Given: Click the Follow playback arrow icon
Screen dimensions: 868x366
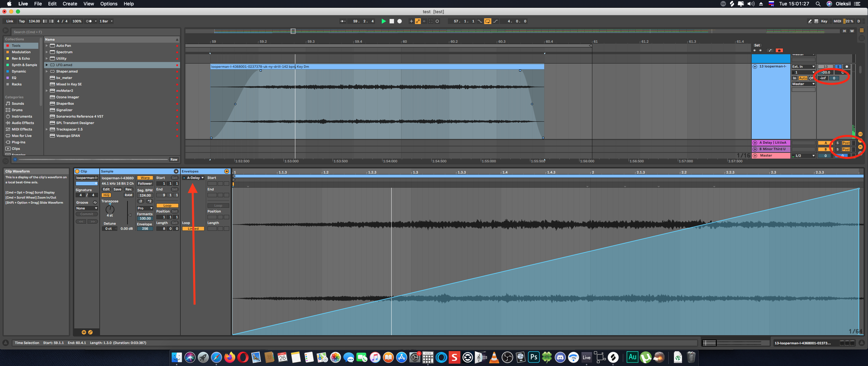Looking at the screenshot, I should click(343, 21).
